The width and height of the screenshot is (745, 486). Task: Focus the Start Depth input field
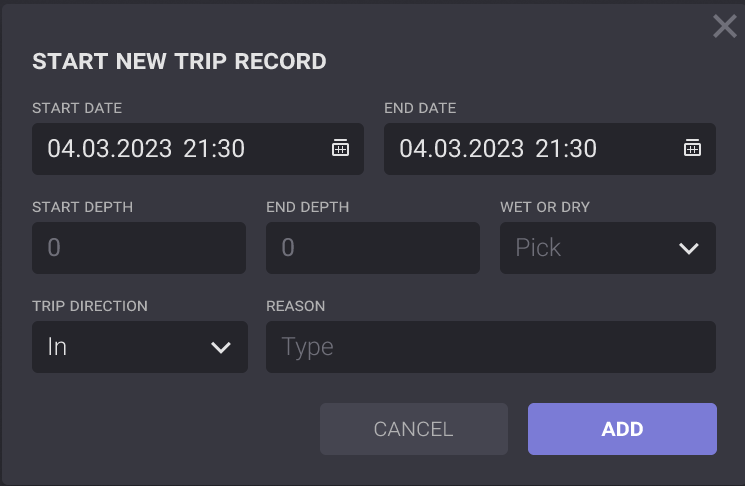pyautogui.click(x=139, y=248)
